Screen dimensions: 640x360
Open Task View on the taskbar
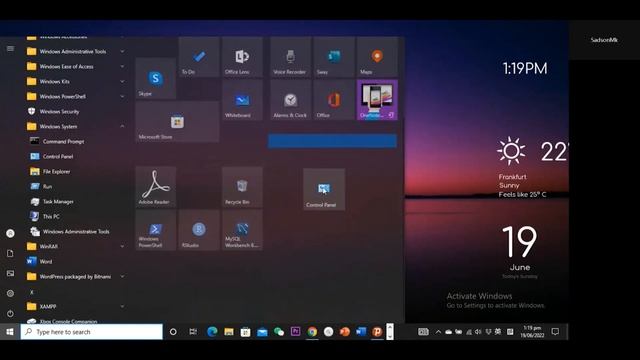(193, 332)
